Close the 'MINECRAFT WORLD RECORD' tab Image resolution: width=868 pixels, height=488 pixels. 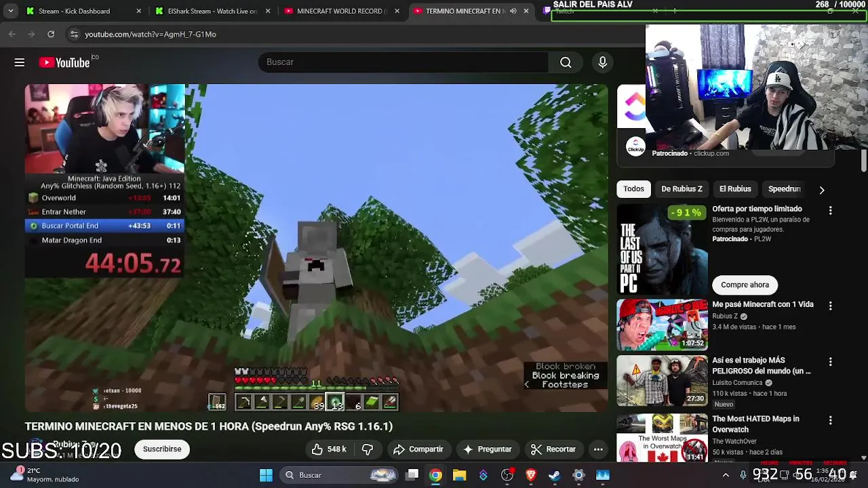click(397, 11)
